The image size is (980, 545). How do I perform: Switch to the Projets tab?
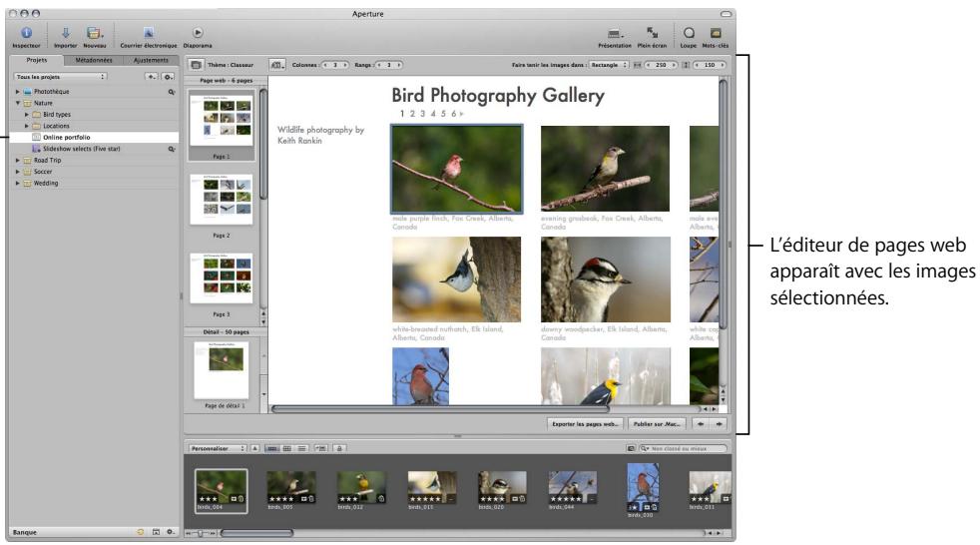point(36,60)
